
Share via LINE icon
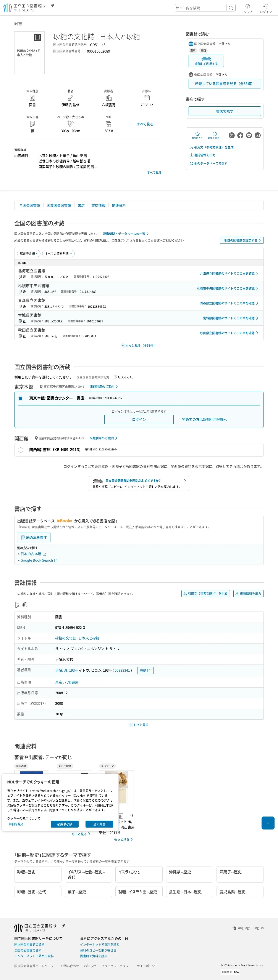(249, 135)
